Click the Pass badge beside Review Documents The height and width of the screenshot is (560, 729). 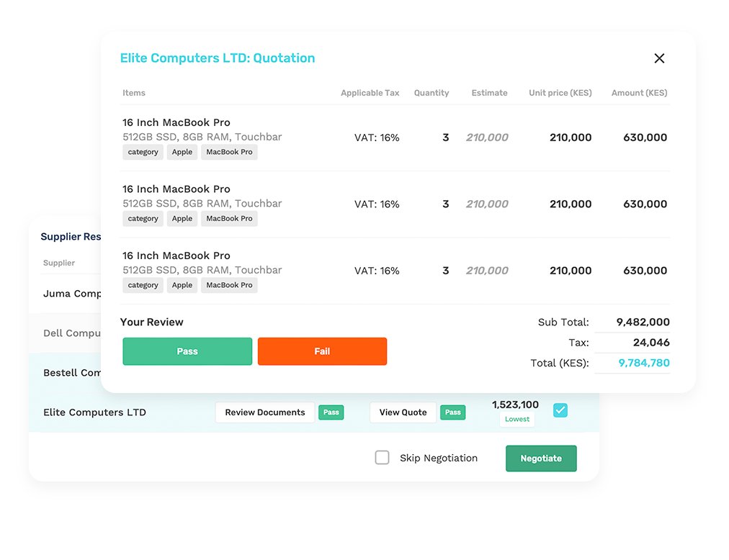click(x=331, y=412)
